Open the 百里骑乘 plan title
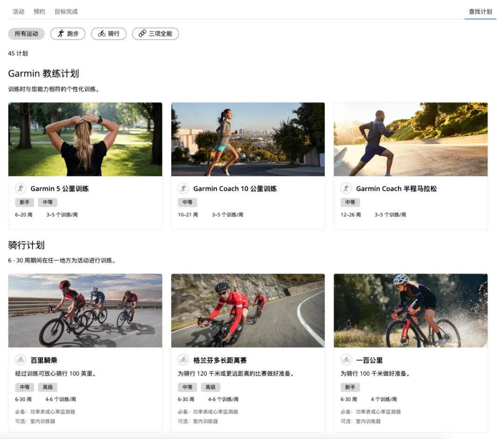Image resolution: width=504 pixels, height=439 pixels. (44, 360)
